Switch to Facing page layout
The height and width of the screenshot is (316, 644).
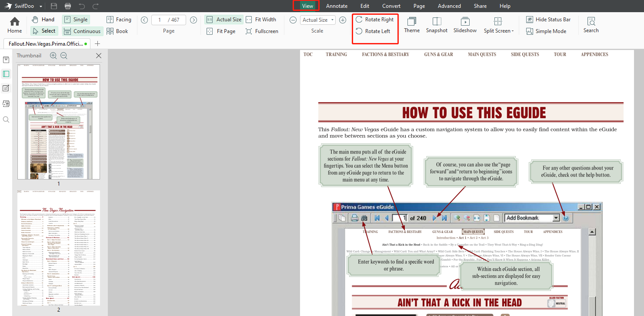119,20
